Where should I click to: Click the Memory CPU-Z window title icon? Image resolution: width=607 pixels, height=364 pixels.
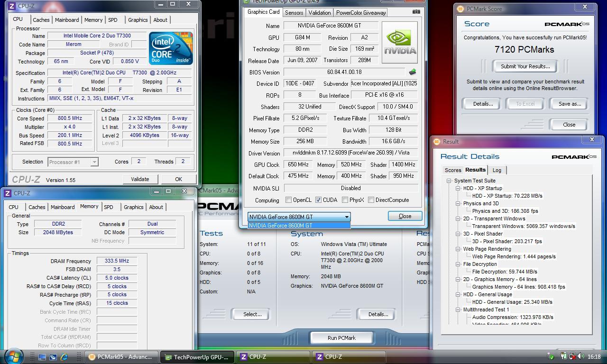click(8, 193)
